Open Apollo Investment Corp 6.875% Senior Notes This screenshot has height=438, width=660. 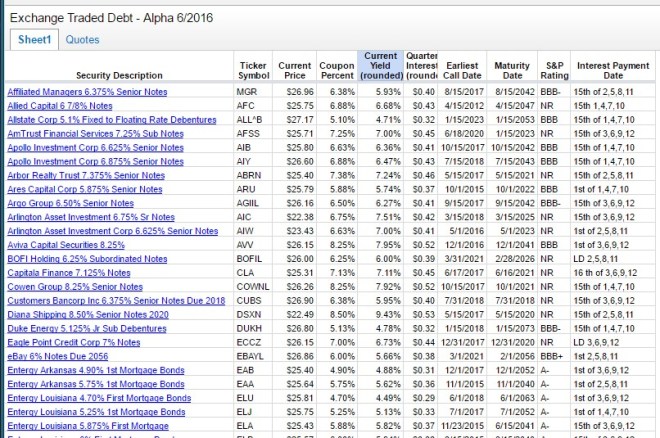(96, 162)
